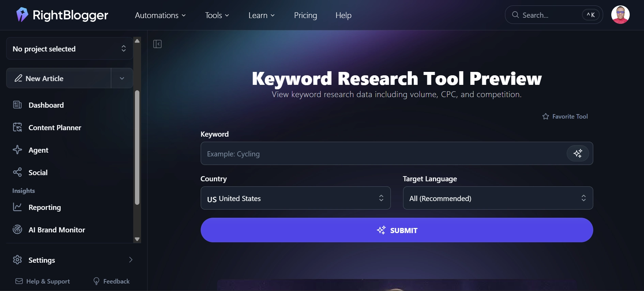644x291 pixels.
Task: Expand the Automations menu
Action: point(160,15)
